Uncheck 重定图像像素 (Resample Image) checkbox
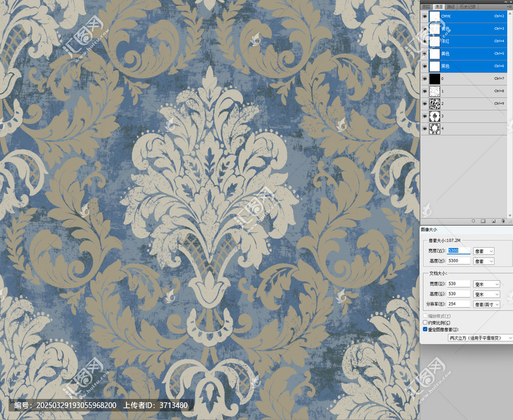Screen dimensions: 513x420 pos(425,329)
